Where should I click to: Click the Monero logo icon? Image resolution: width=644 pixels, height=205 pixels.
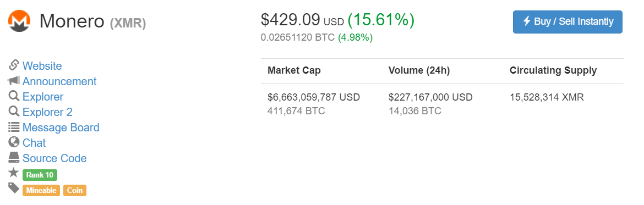(x=19, y=21)
